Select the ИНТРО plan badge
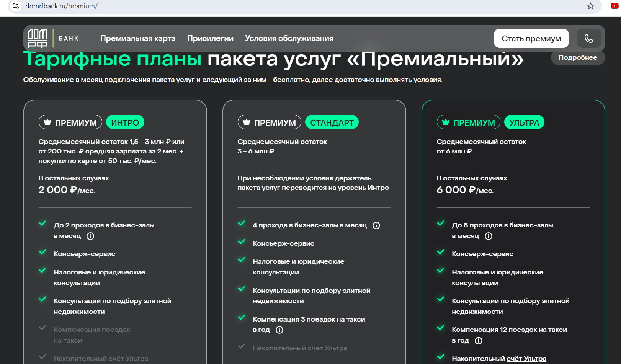The height and width of the screenshot is (364, 621). pyautogui.click(x=125, y=122)
